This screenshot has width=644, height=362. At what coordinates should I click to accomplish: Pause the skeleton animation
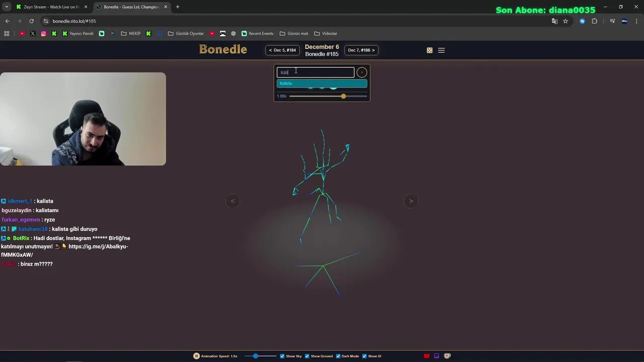(196, 356)
